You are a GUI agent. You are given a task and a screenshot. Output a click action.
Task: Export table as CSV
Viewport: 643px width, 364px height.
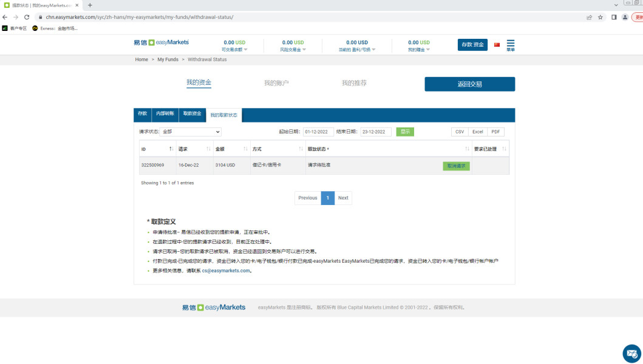(x=460, y=132)
